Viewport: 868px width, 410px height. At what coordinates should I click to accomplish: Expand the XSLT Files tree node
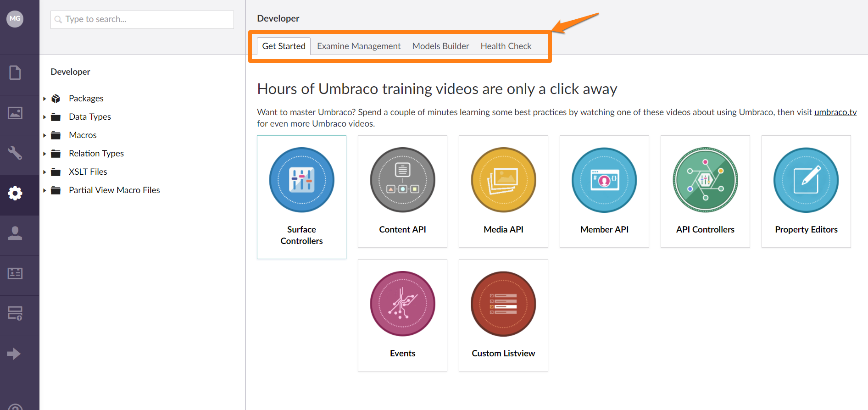(x=45, y=172)
